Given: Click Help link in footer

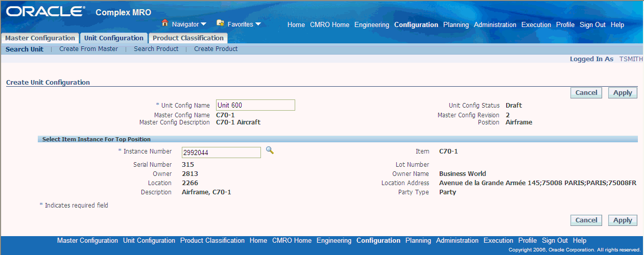Looking at the screenshot, I should [x=580, y=240].
